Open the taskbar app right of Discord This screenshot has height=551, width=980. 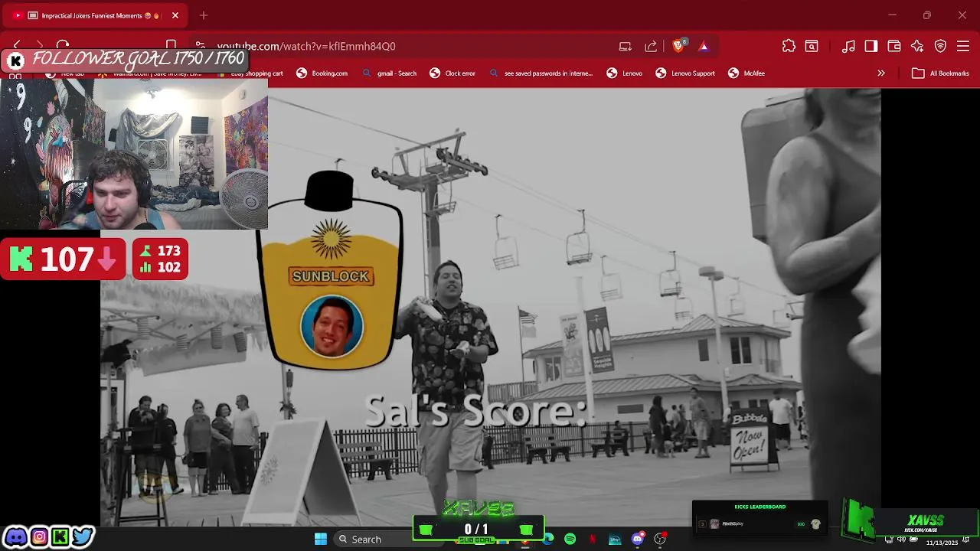[660, 540]
